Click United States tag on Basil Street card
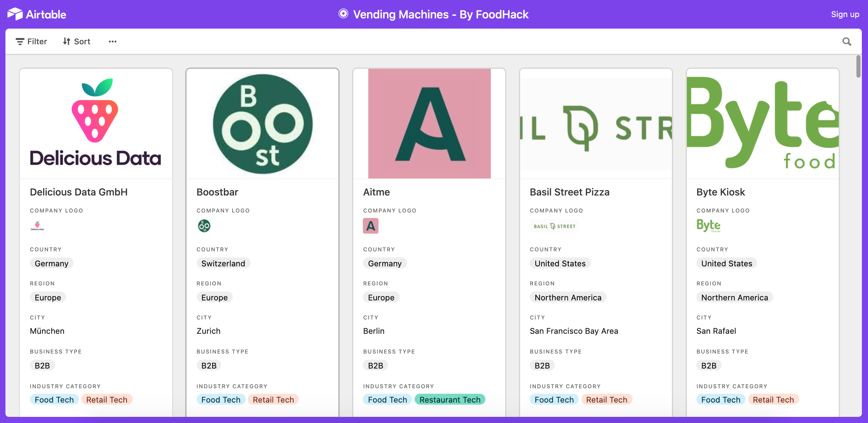Image resolution: width=868 pixels, height=423 pixels. coord(560,263)
